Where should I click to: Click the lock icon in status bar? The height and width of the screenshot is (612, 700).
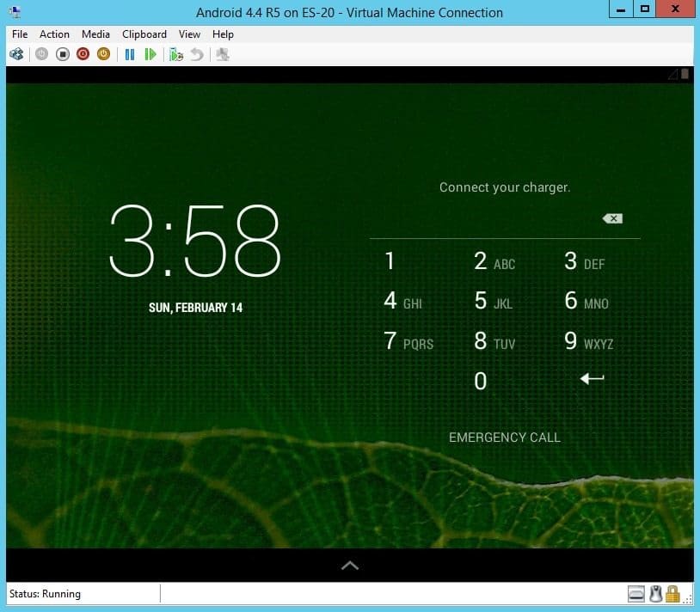coord(672,594)
